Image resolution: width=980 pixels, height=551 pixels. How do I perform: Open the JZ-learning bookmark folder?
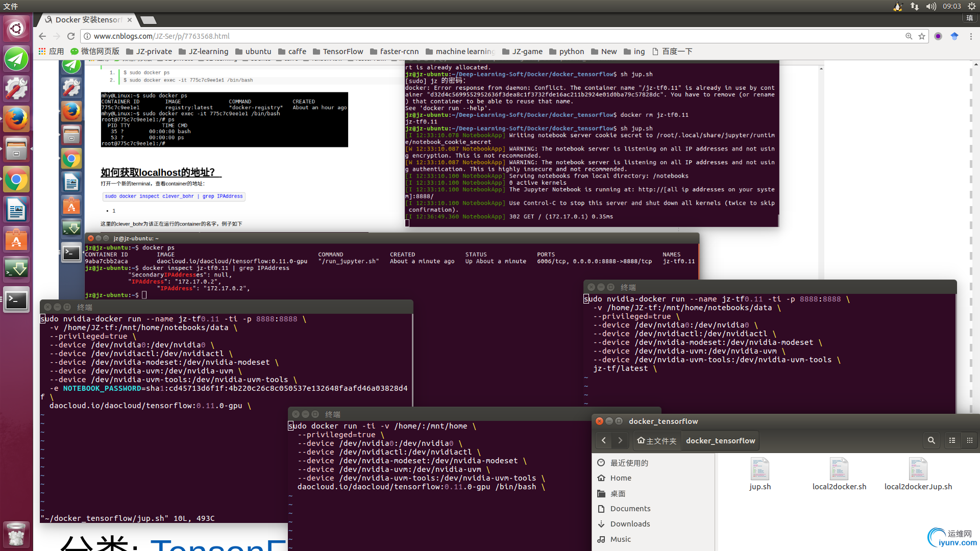click(204, 52)
